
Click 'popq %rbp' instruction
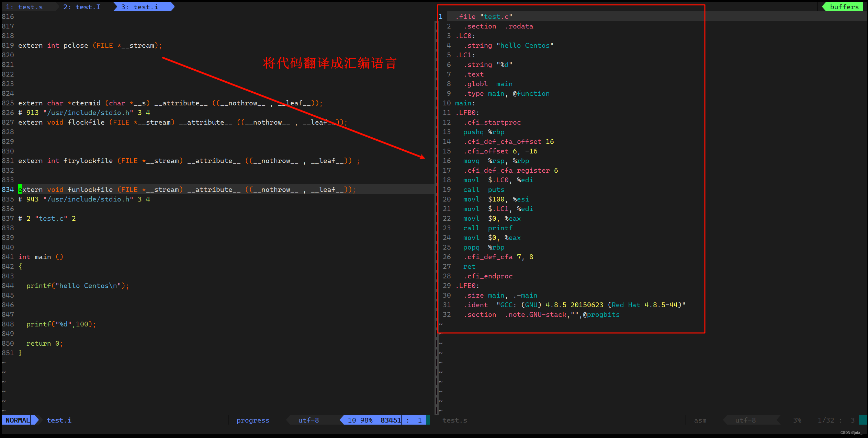point(484,247)
